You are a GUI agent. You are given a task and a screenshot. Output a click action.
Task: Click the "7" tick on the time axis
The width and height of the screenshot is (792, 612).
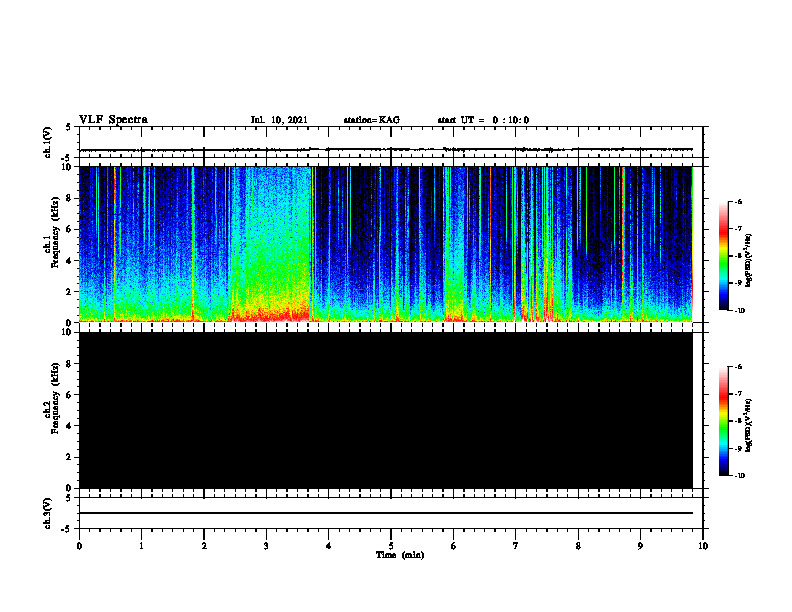(x=516, y=546)
